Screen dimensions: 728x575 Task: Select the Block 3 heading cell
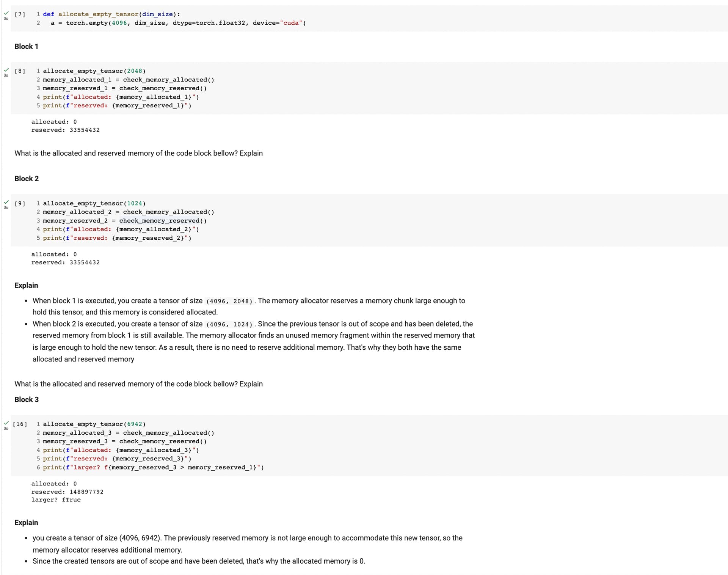27,399
